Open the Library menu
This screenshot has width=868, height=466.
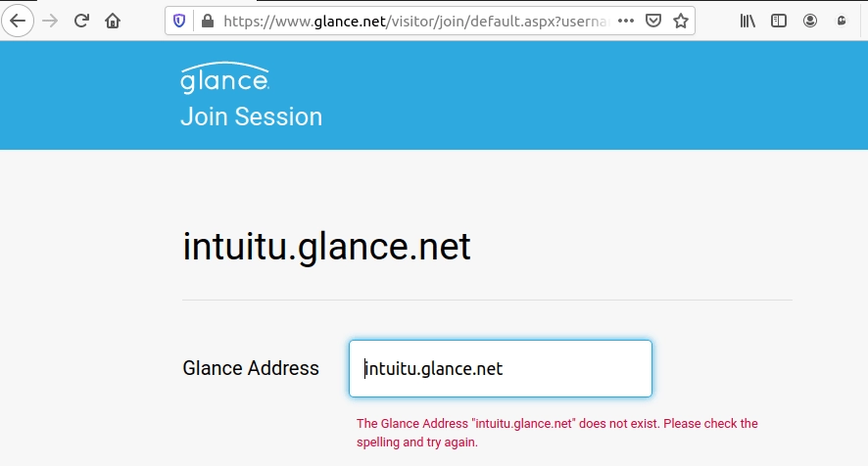(x=747, y=20)
